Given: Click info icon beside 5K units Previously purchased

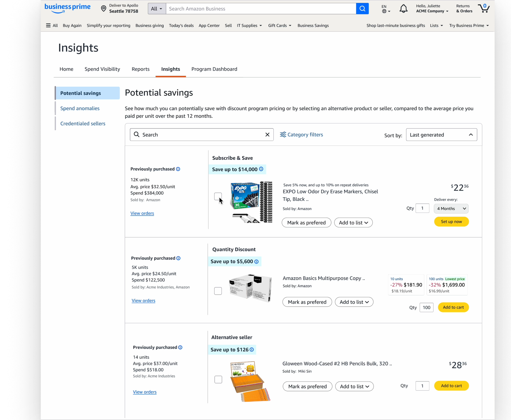Looking at the screenshot, I should click(x=178, y=258).
